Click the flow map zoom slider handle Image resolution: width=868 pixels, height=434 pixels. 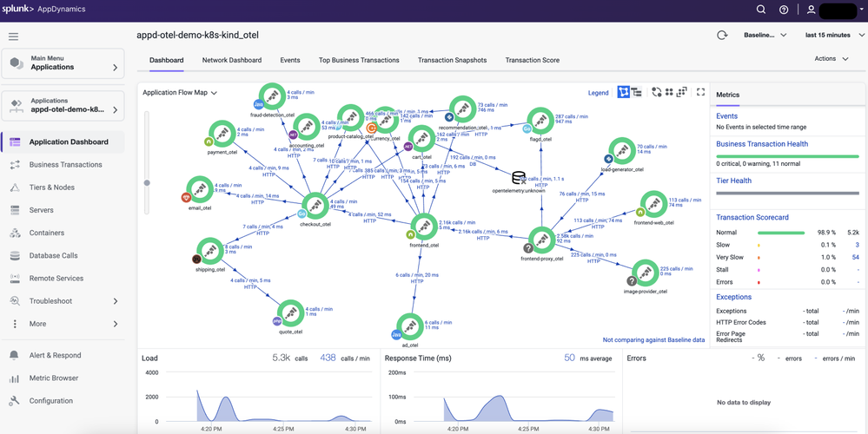tap(147, 182)
